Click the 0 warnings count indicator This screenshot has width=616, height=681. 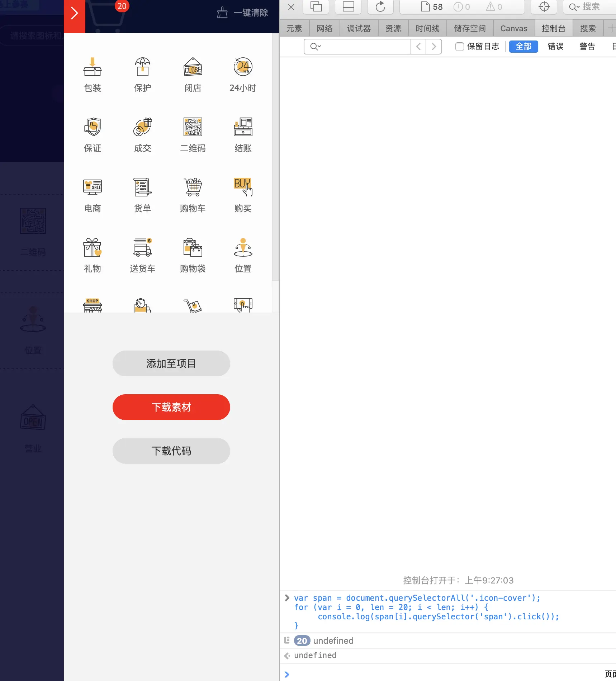494,7
